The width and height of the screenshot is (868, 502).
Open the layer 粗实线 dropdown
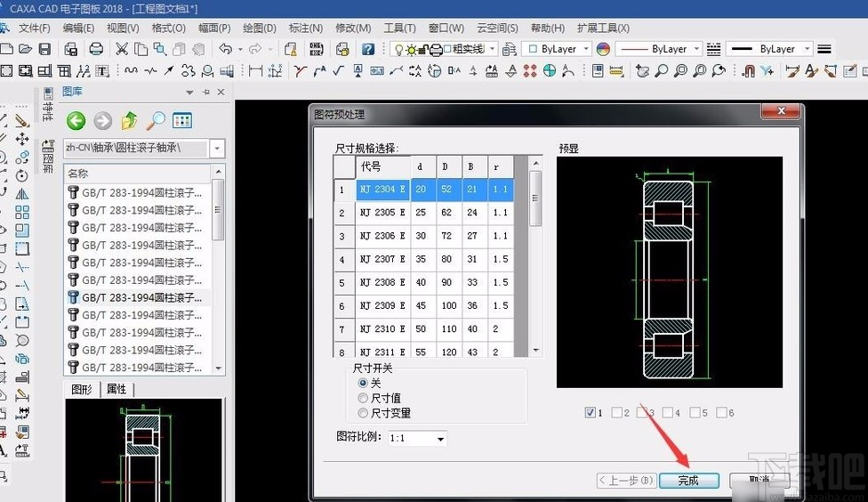coord(492,49)
